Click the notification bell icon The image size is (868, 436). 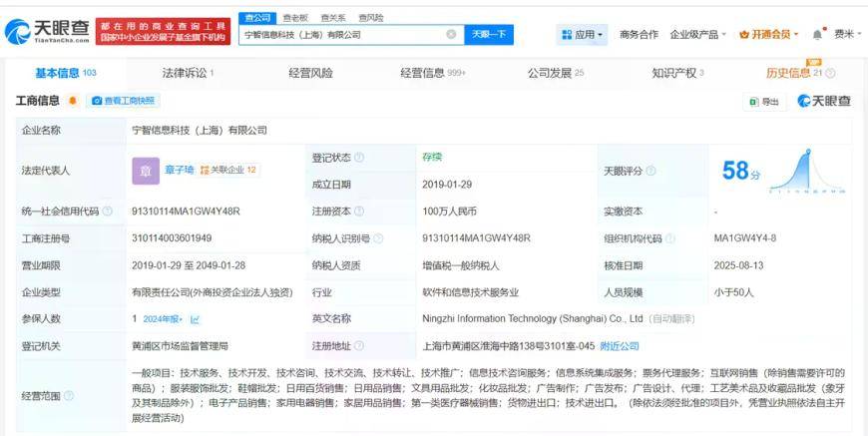pyautogui.click(x=818, y=34)
